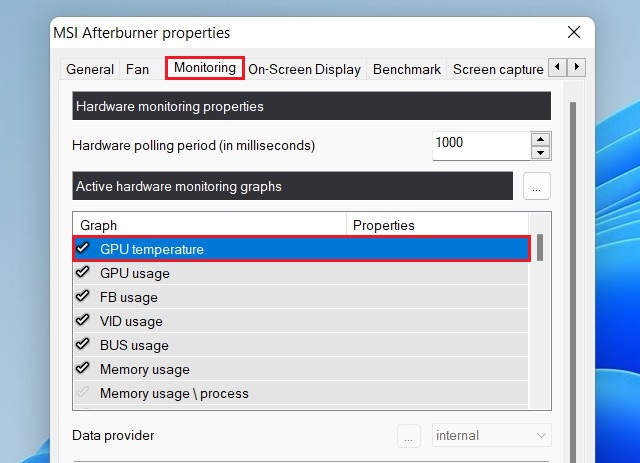Viewport: 640px width, 463px height.
Task: Click the Properties column header
Action: [438, 225]
